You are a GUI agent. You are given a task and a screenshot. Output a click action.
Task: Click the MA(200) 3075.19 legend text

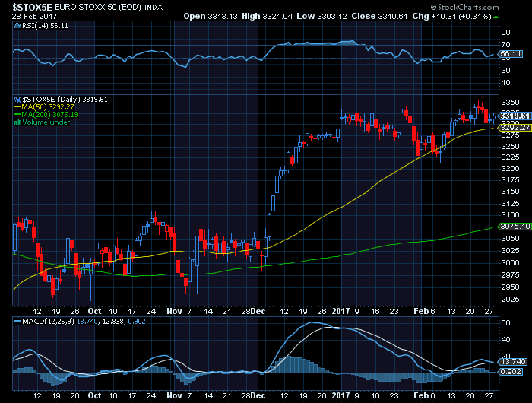point(49,115)
